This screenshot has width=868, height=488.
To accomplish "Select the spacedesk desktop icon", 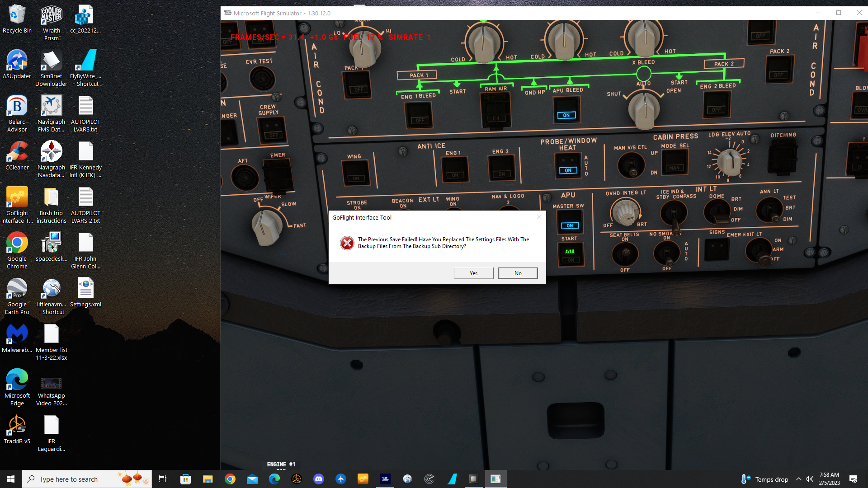I will [x=52, y=247].
